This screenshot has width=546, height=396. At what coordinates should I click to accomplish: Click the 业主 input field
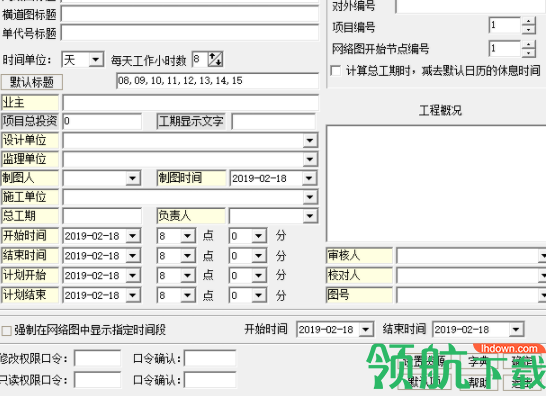[x=190, y=103]
